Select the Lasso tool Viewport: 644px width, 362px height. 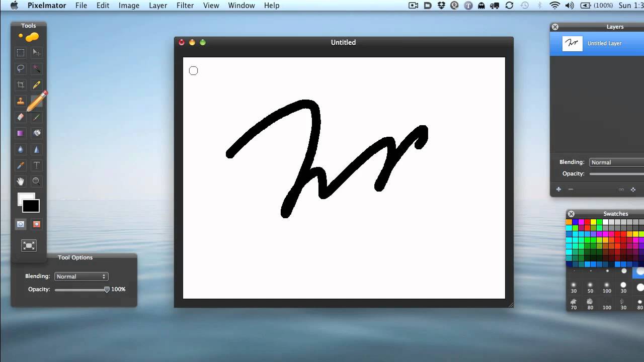click(21, 69)
